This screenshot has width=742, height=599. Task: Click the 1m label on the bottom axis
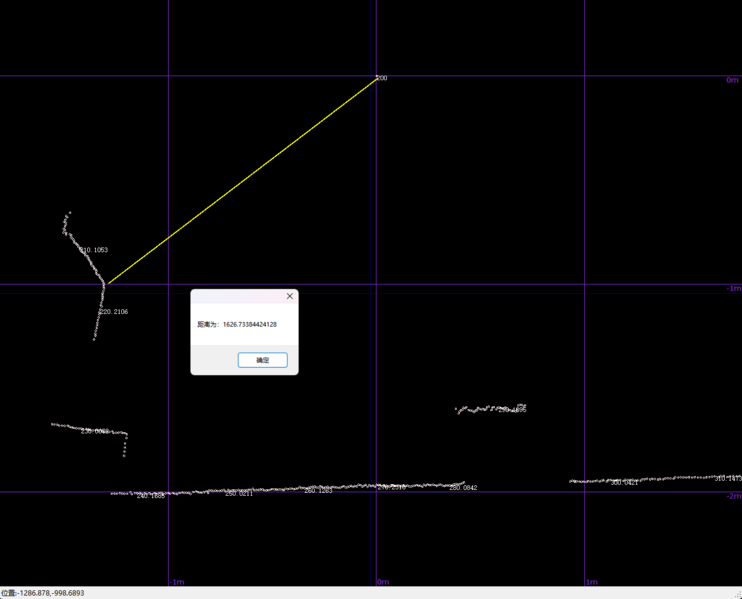(x=591, y=582)
